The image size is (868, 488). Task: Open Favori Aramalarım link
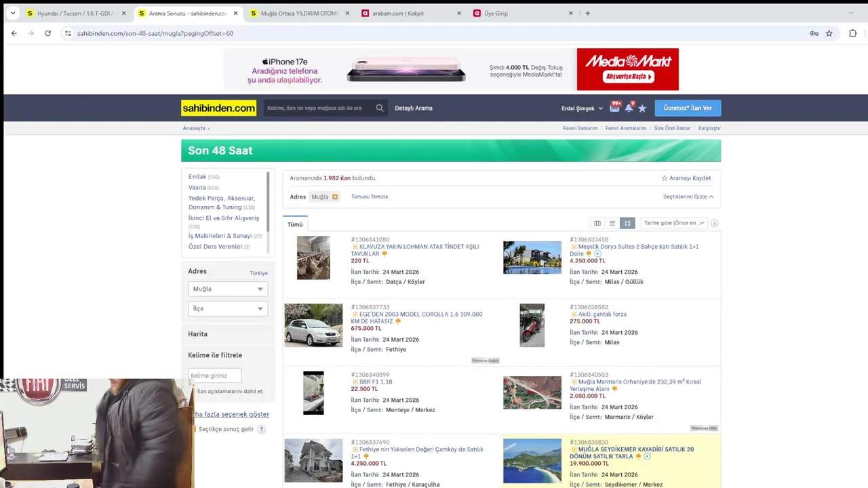point(626,128)
